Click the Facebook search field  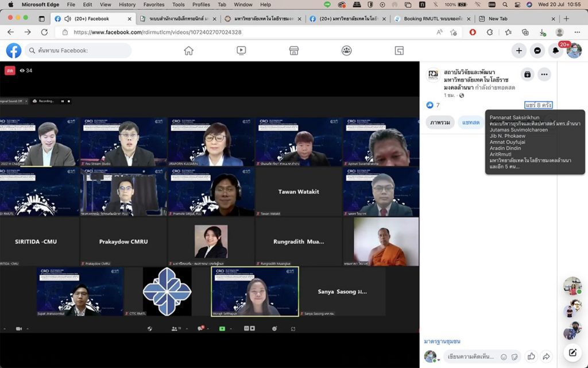80,51
